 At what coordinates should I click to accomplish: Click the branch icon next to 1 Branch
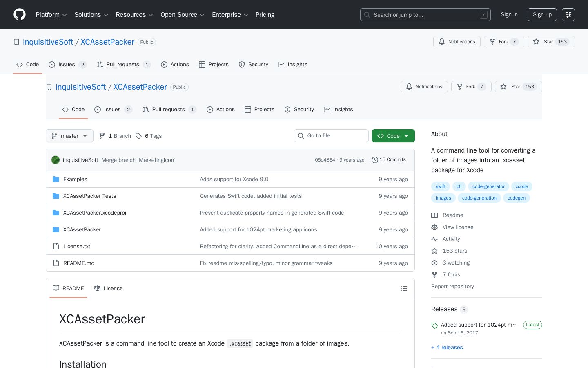(102, 136)
